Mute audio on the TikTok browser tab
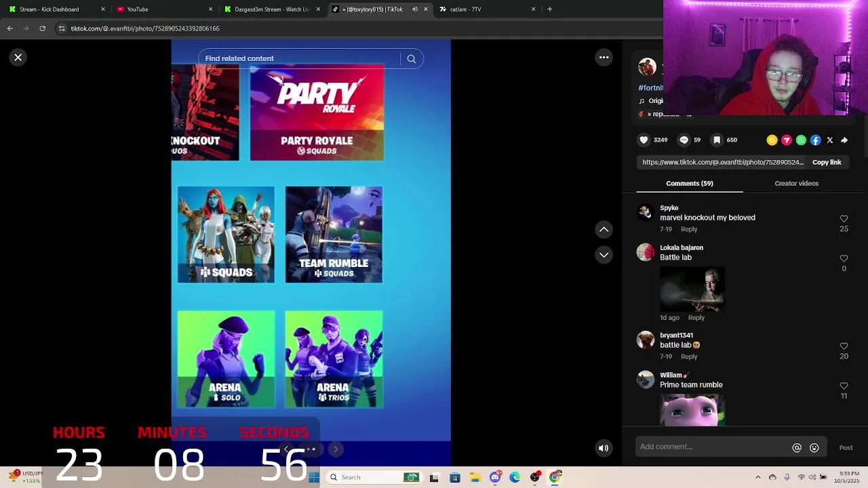Viewport: 868px width, 488px height. [415, 9]
